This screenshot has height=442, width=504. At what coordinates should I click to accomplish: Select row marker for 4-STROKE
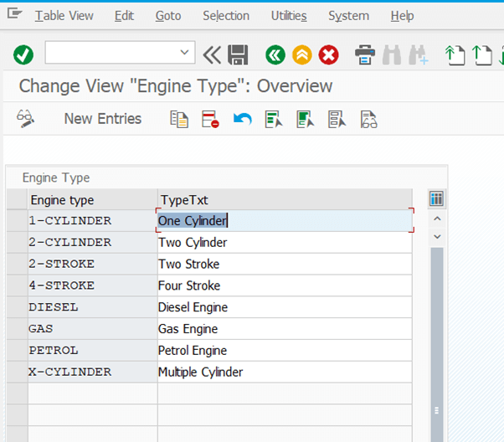[x=17, y=285]
